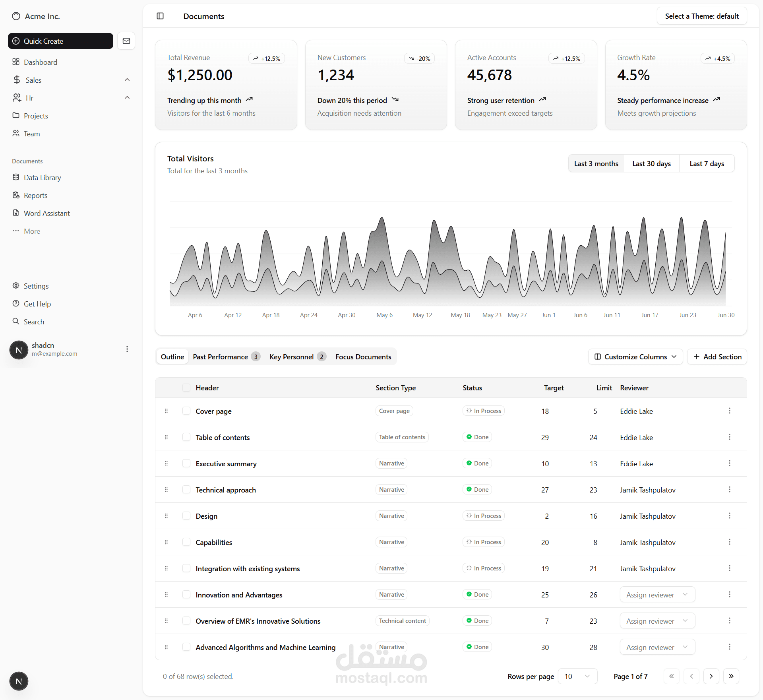Select Reports in the Documents sidebar

tap(35, 195)
